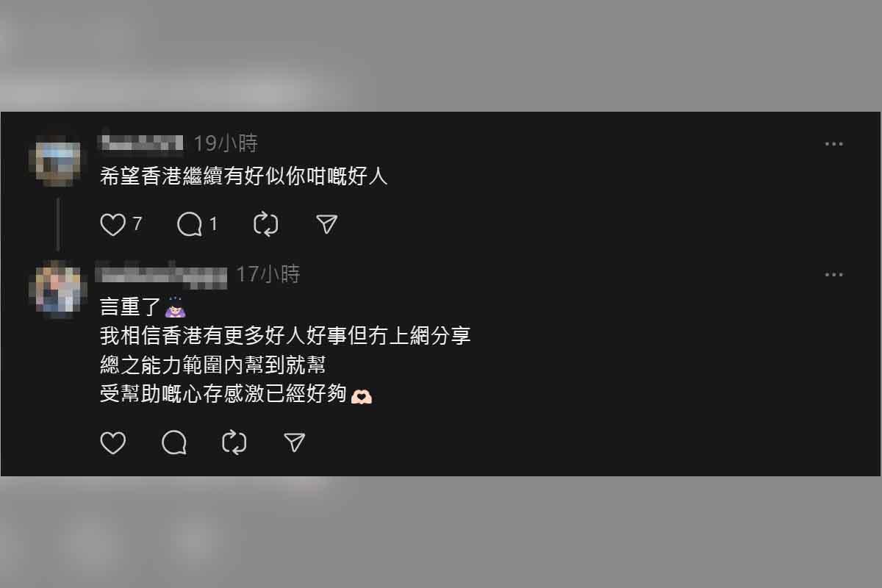View the 1 reply count
This screenshot has width=882, height=588.
(x=214, y=224)
